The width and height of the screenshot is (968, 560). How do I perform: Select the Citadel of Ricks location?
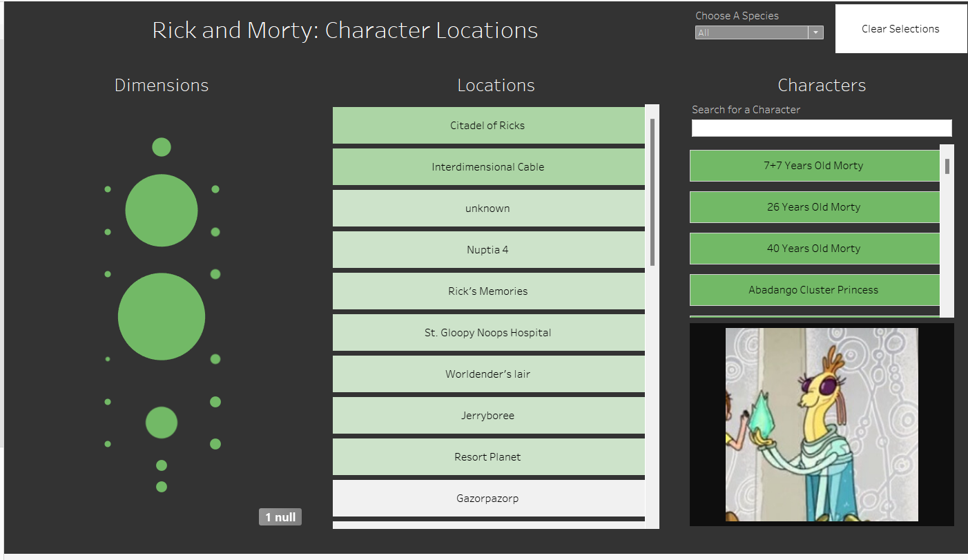click(x=489, y=126)
